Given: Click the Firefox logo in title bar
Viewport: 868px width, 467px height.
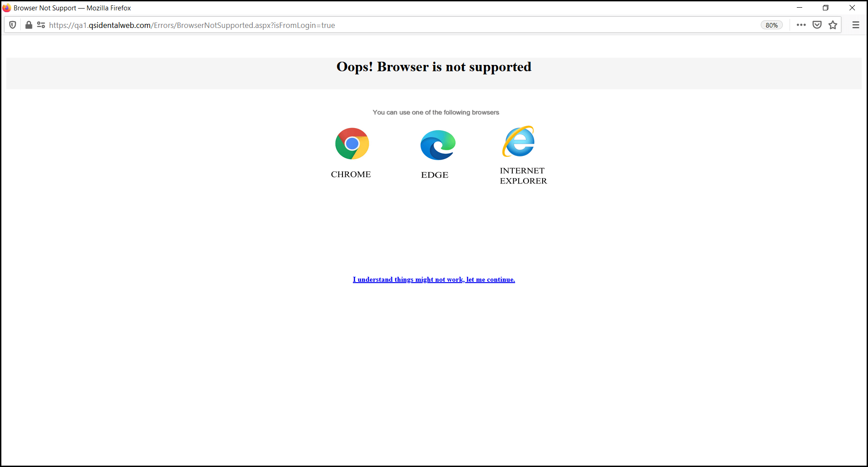Looking at the screenshot, I should [x=7, y=8].
